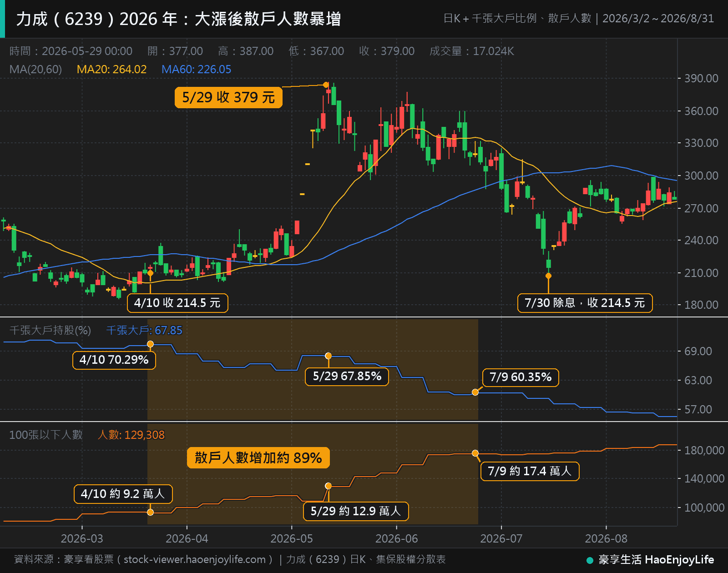Click the 4/10 marker dot on the 100張以下人數 line
Viewport: 728px width, 573px height.
pos(151,512)
